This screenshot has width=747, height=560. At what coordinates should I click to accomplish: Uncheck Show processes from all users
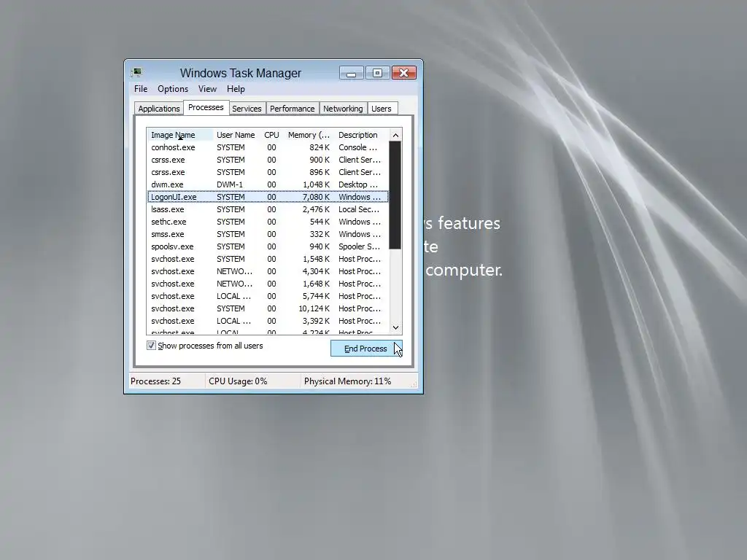(x=152, y=346)
